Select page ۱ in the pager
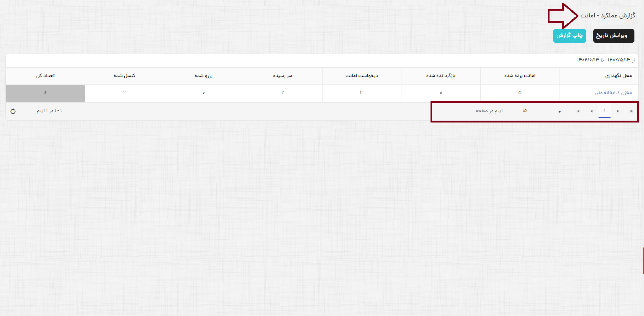Image resolution: width=644 pixels, height=316 pixels. (x=605, y=111)
